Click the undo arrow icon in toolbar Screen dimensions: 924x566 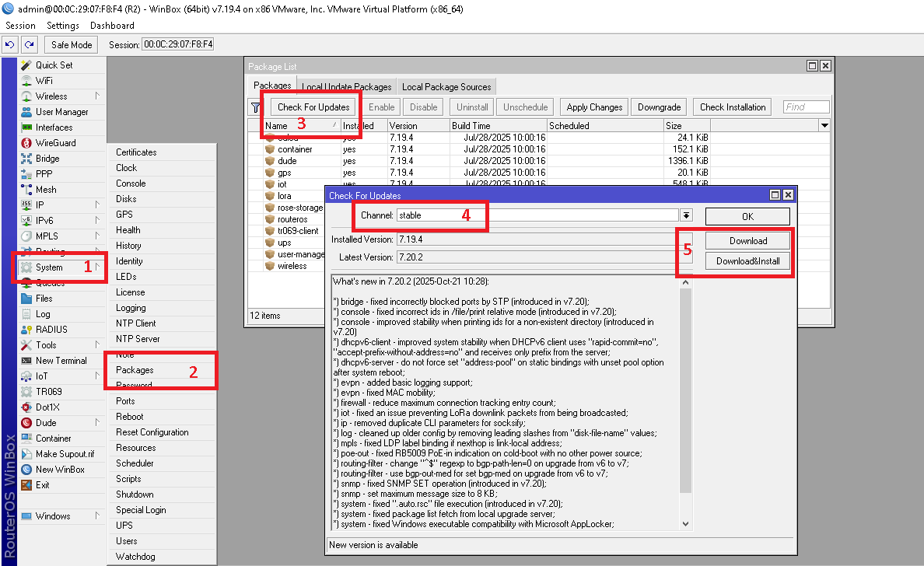point(10,44)
